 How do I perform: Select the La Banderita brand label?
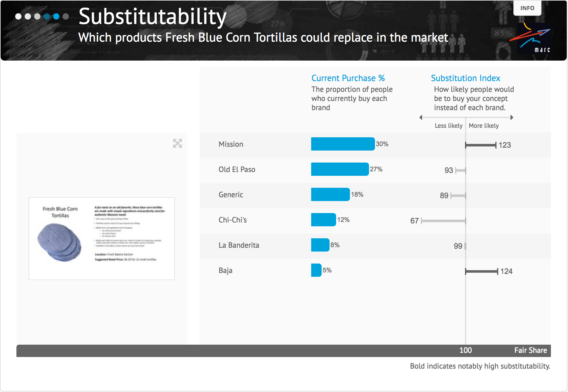(x=239, y=245)
